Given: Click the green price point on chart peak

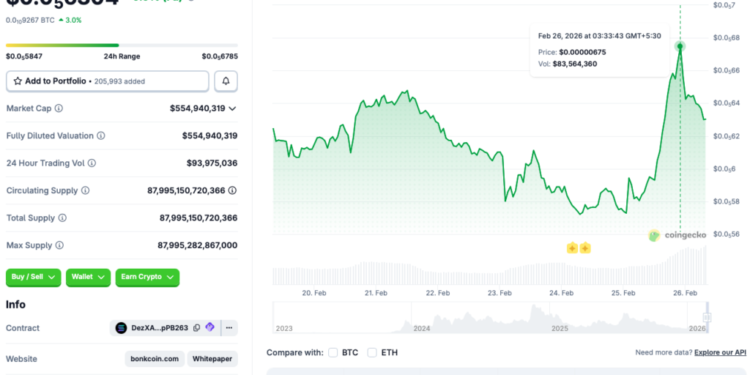Looking at the screenshot, I should (x=680, y=46).
